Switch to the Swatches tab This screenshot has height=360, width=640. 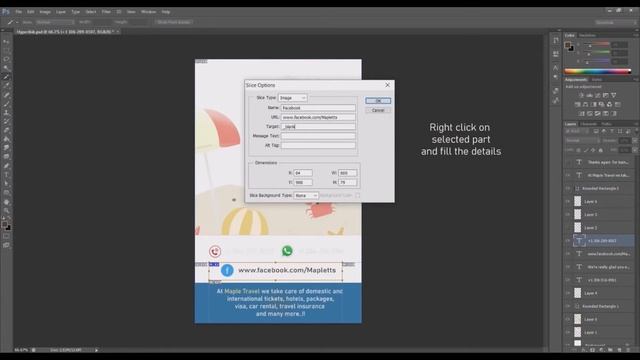pyautogui.click(x=587, y=36)
